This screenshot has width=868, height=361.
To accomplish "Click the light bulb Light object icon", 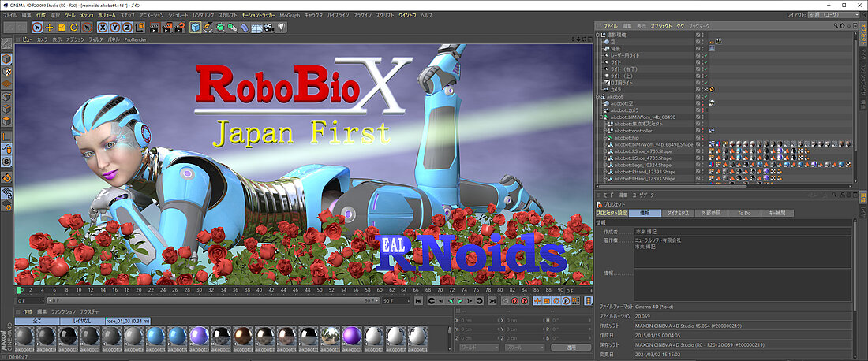I will tap(282, 28).
